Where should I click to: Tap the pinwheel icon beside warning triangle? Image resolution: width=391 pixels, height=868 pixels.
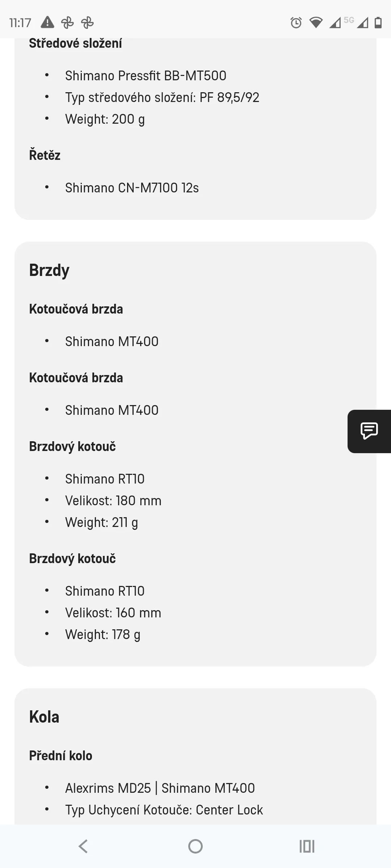pyautogui.click(x=67, y=23)
